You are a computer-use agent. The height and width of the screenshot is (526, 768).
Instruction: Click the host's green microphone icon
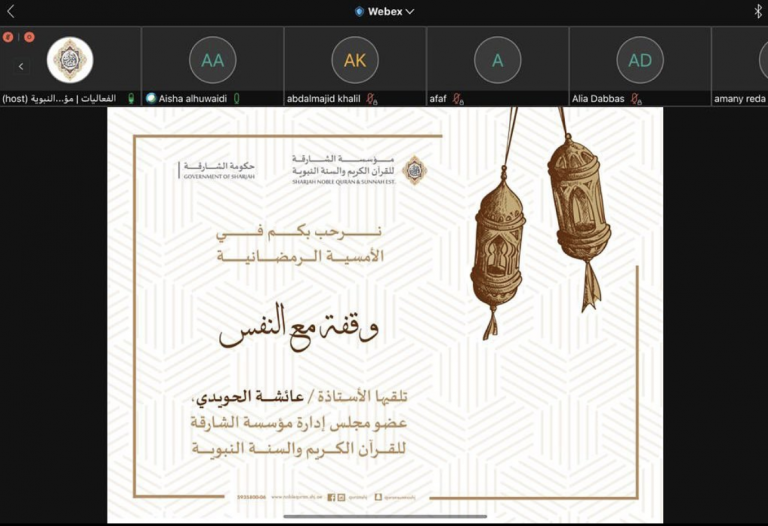point(131,99)
